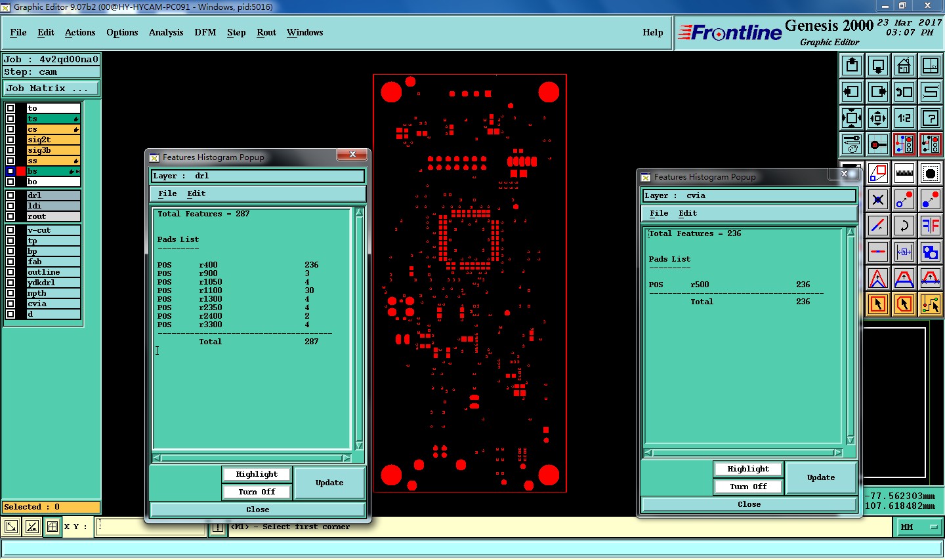Click the exclamation mark icon in status bar
The width and height of the screenshot is (945, 560).
218,527
